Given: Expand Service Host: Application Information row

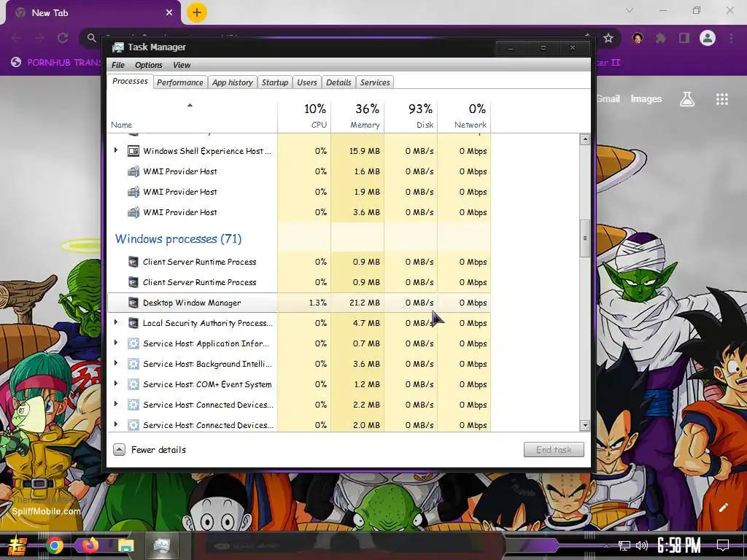Looking at the screenshot, I should (116, 343).
